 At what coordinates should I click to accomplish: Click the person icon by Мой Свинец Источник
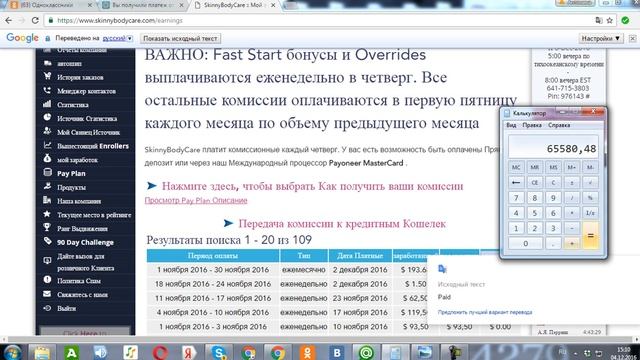click(47, 131)
